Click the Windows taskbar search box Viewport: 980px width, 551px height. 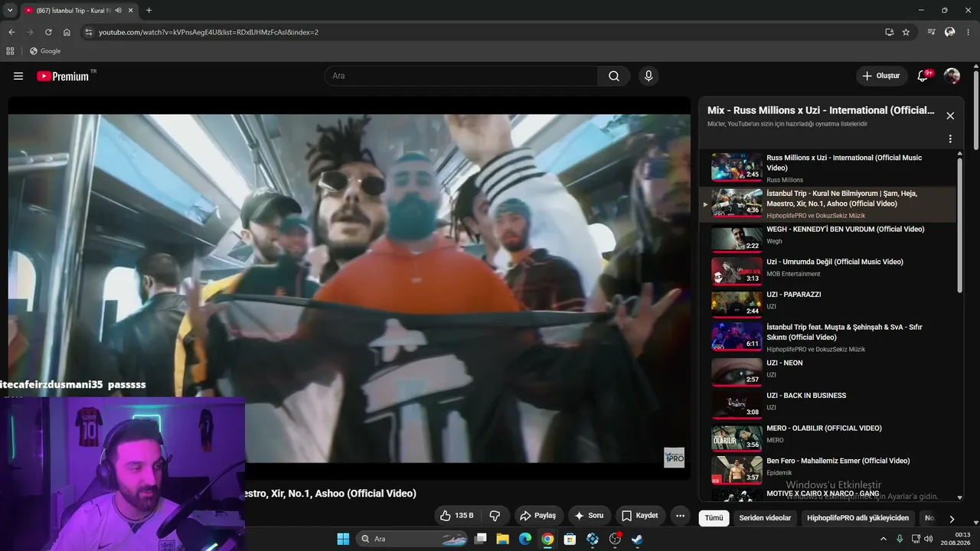413,539
